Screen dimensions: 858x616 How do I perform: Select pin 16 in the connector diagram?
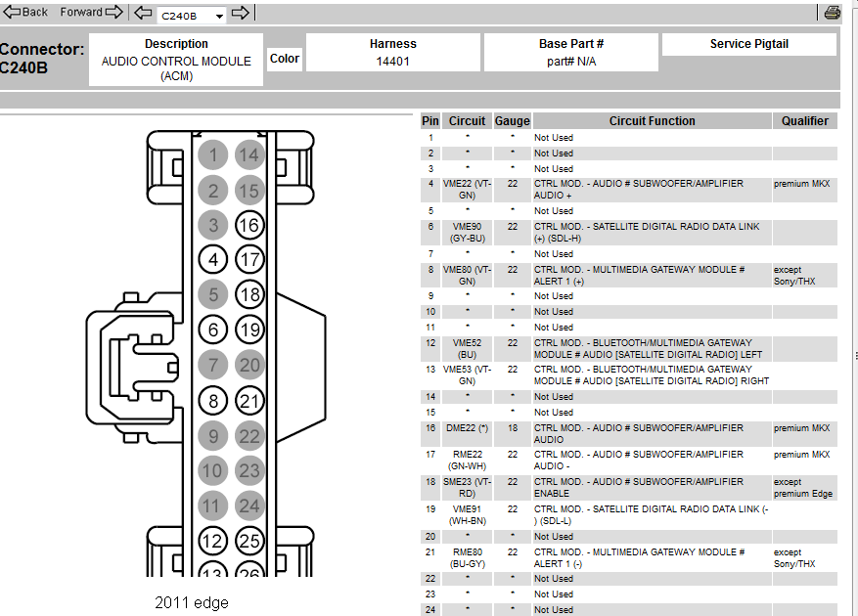[249, 225]
